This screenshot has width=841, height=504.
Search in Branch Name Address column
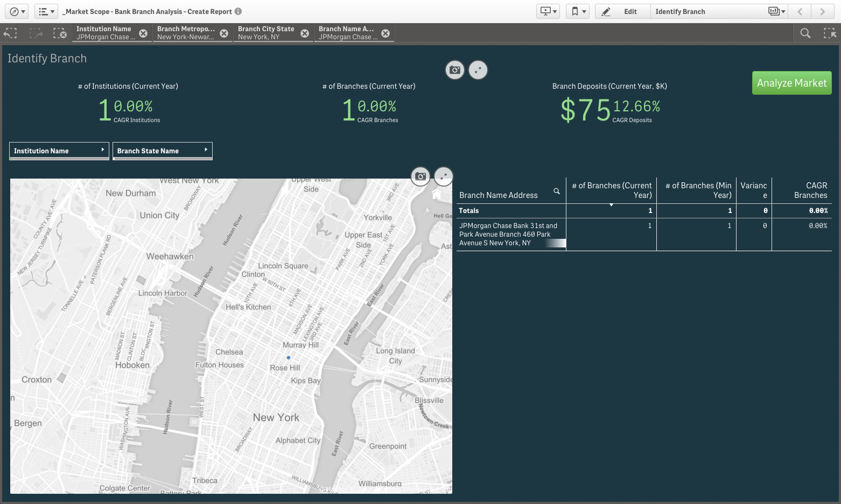click(x=557, y=191)
